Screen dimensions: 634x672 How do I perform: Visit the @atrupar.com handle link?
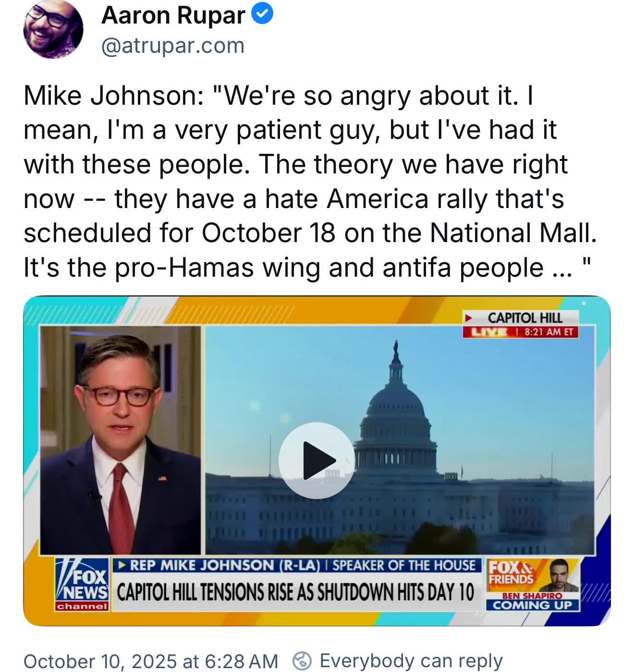[173, 46]
